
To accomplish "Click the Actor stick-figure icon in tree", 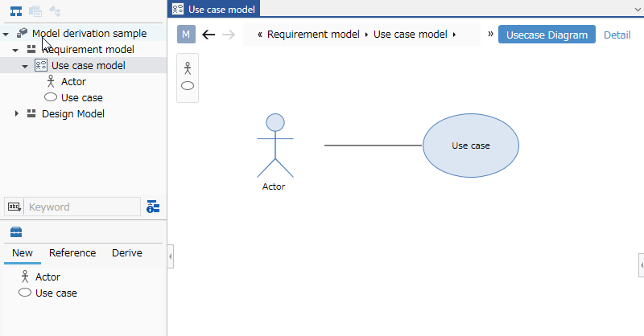I will 51,81.
